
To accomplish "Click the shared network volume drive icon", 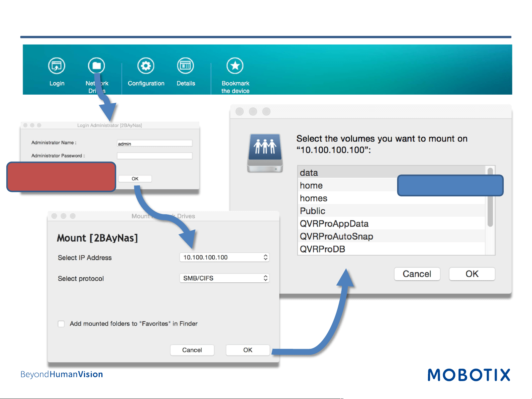I will (265, 153).
